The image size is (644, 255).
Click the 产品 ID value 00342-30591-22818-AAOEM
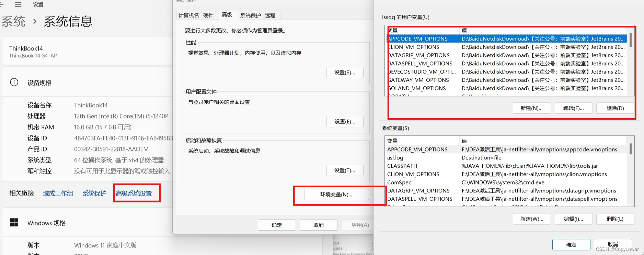point(111,149)
